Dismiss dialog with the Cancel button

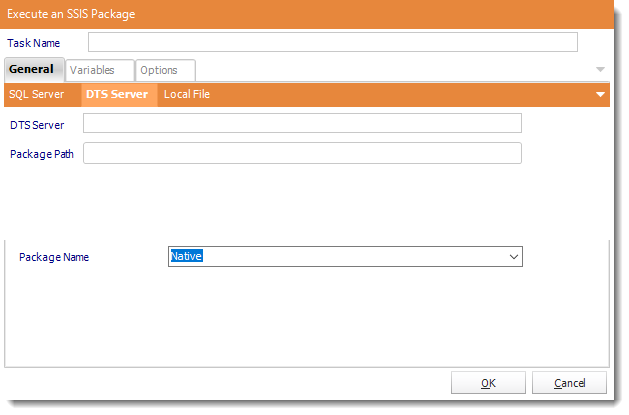569,383
